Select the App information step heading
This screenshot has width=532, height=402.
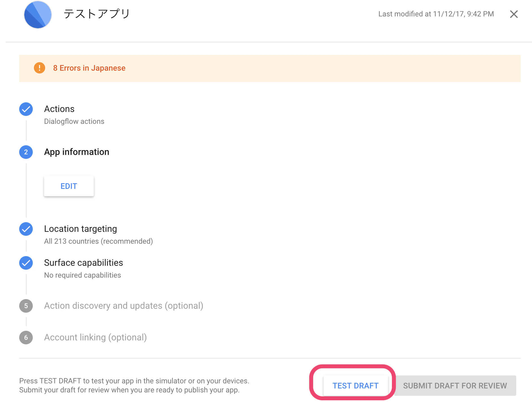tap(77, 152)
